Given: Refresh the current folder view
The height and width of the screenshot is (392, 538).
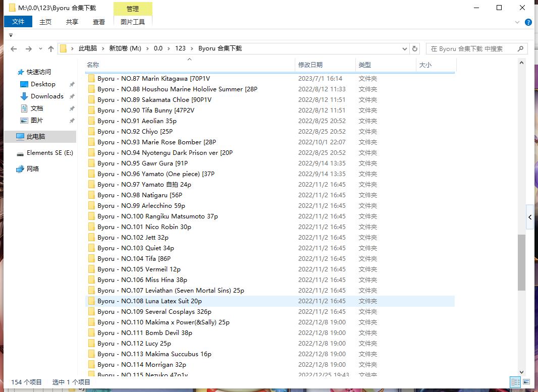Looking at the screenshot, I should 415,49.
